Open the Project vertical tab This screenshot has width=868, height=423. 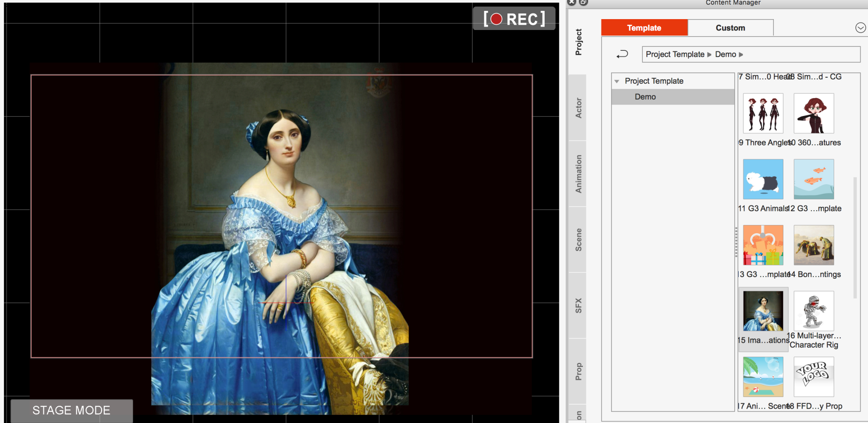tap(578, 42)
